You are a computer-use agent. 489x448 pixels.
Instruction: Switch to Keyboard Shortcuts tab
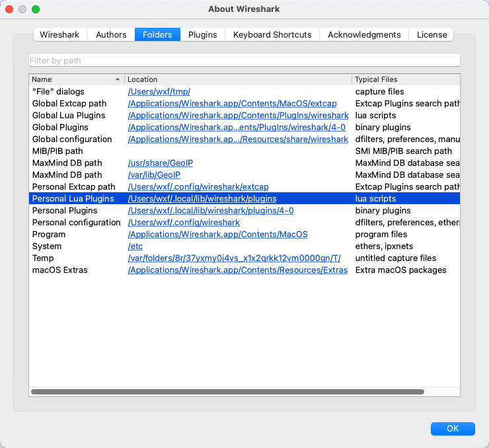pyautogui.click(x=272, y=34)
